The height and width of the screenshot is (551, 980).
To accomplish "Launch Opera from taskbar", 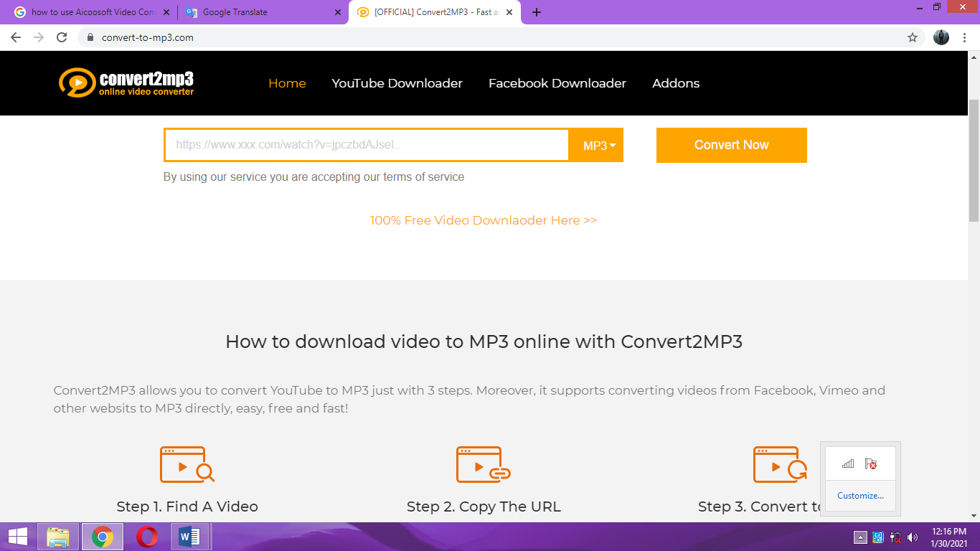I will click(x=147, y=537).
